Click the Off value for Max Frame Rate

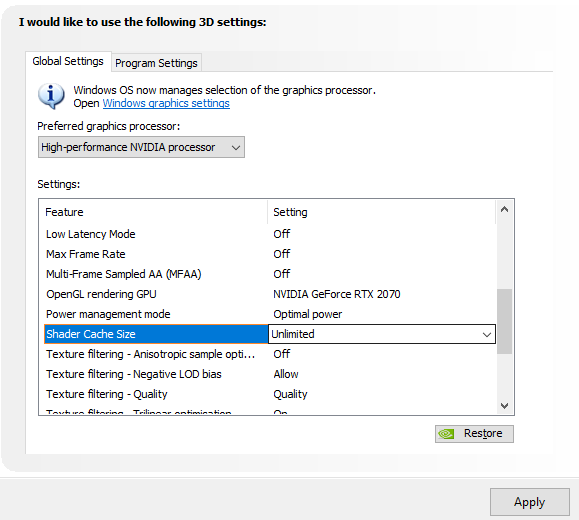coord(282,254)
